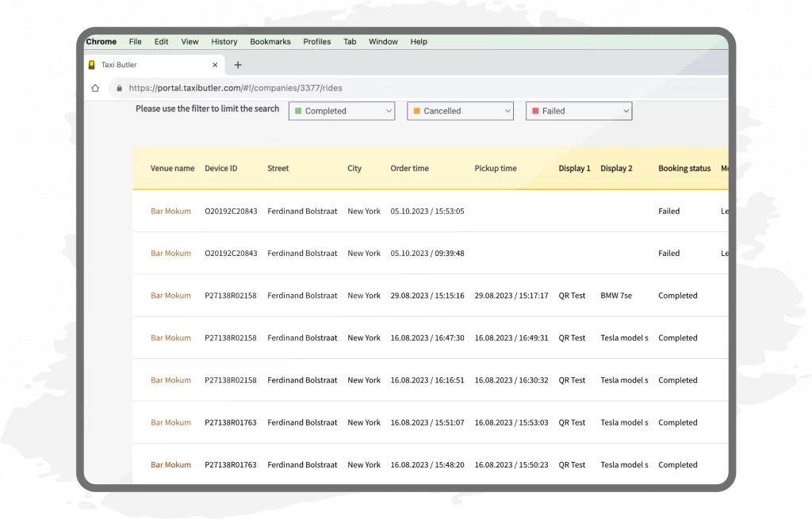Open the Edit menu
Screen dimensions: 812x519
(x=161, y=41)
